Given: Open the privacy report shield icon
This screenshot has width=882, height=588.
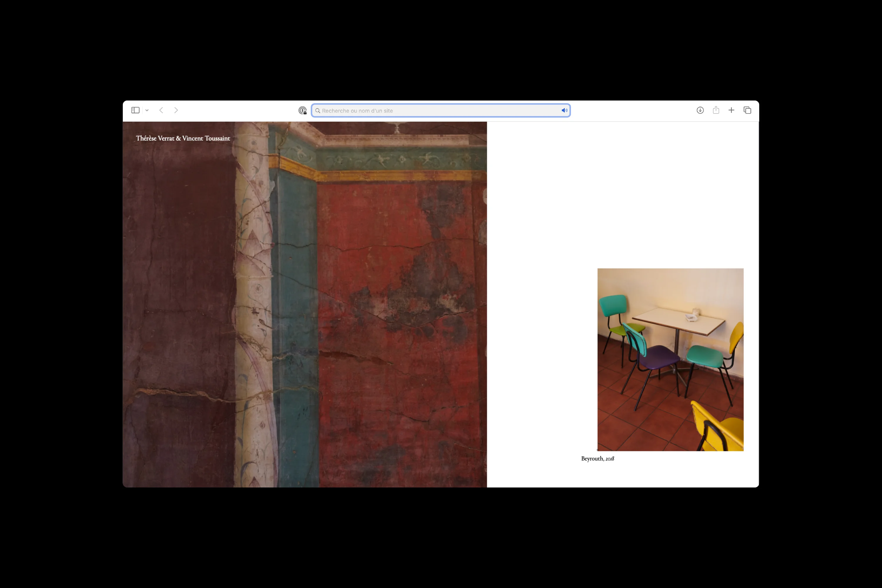Looking at the screenshot, I should coord(302,111).
